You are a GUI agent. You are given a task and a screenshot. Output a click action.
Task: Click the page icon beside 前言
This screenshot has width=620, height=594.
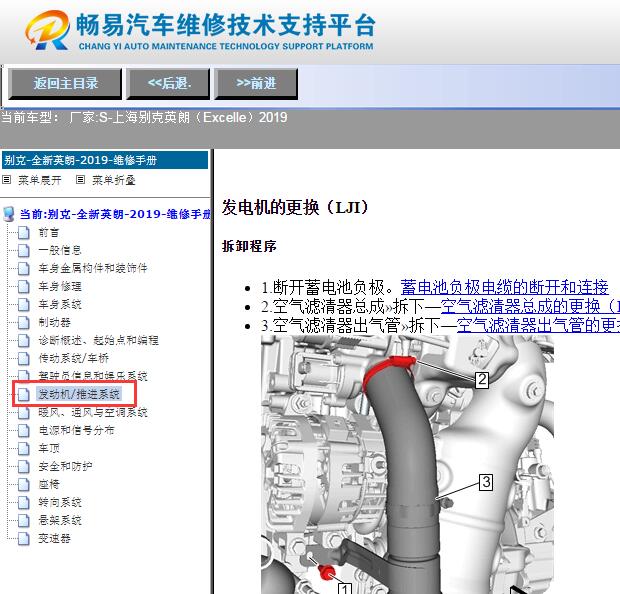tap(24, 233)
